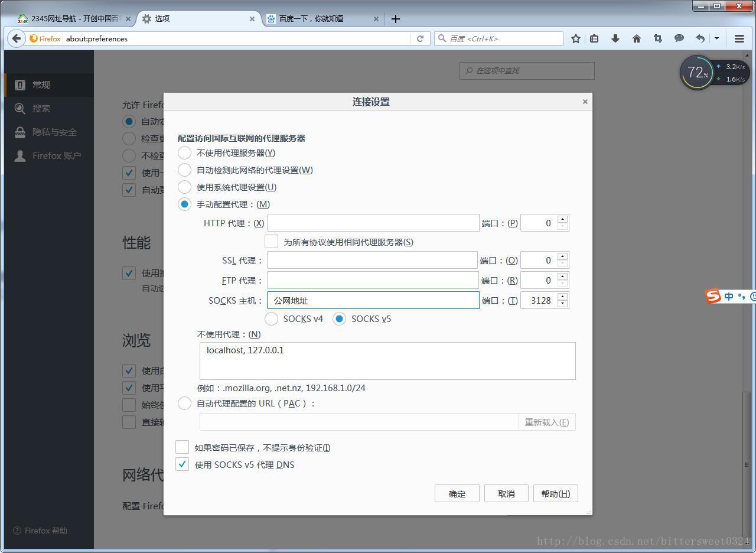Increase SSL proxy port with up arrow
This screenshot has height=553, width=756.
click(x=562, y=256)
